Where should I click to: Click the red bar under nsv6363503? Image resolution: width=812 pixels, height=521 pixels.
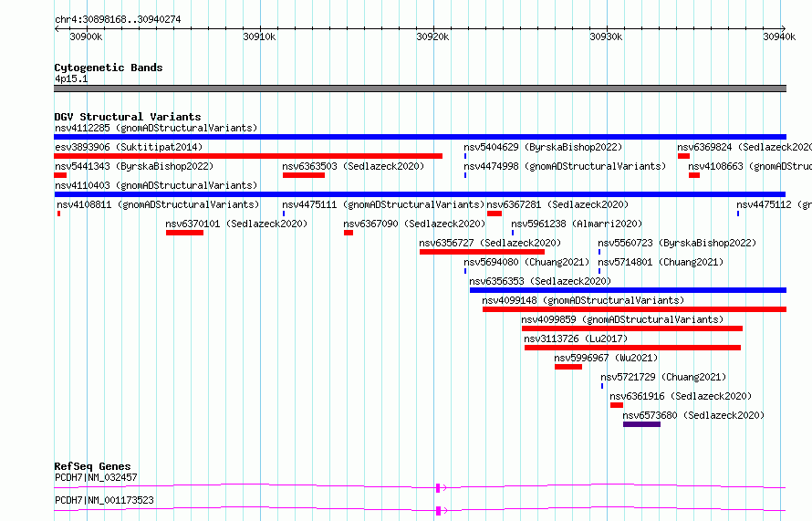[x=304, y=175]
